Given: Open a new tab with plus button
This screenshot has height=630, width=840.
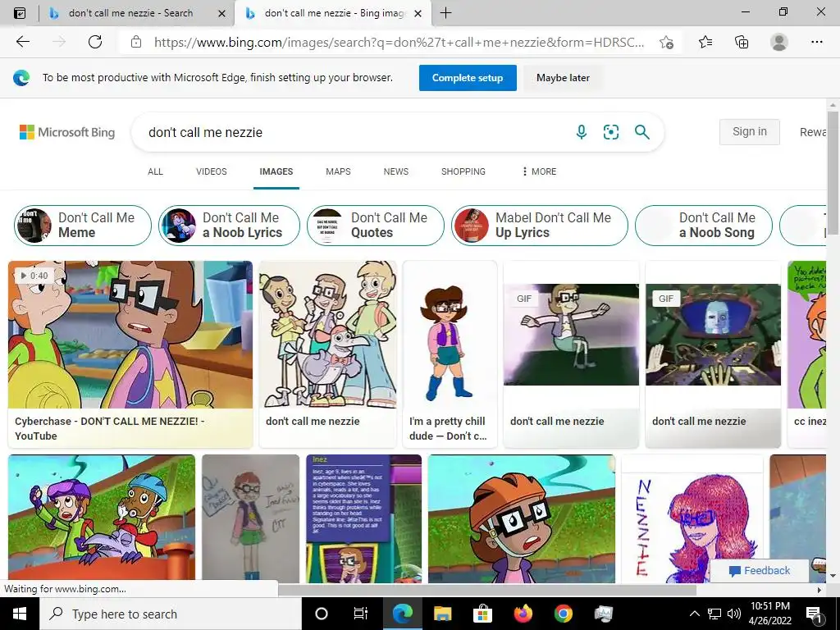Looking at the screenshot, I should pyautogui.click(x=445, y=13).
